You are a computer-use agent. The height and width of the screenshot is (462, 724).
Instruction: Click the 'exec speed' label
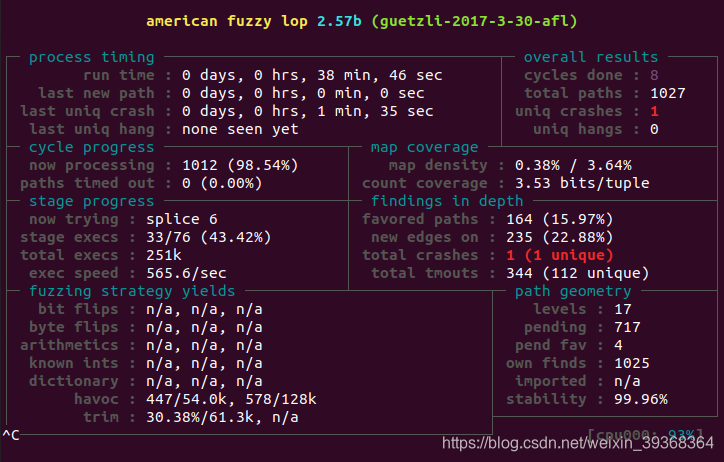73,273
